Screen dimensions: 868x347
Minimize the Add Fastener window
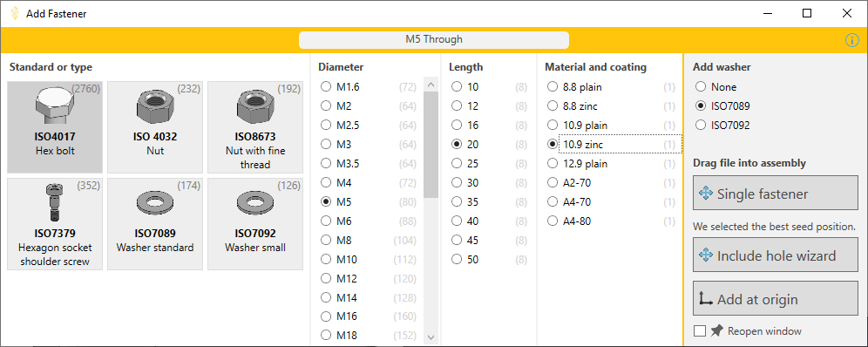point(768,13)
